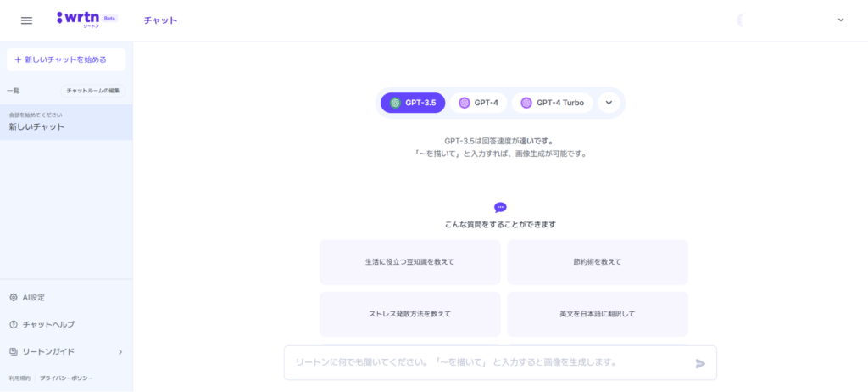This screenshot has height=392, width=868.
Task: Expand the account dropdown chevron in header
Action: 841,20
